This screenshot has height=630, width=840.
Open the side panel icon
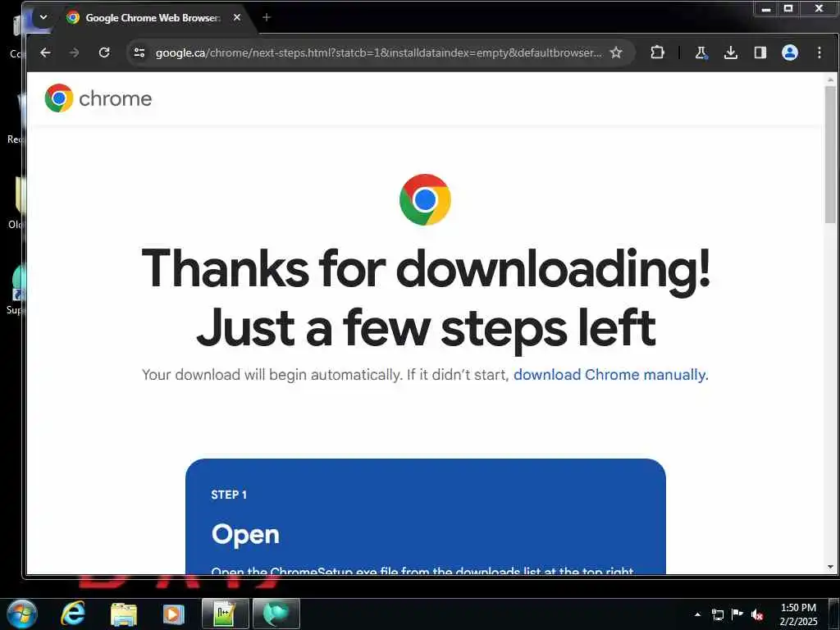pyautogui.click(x=760, y=52)
